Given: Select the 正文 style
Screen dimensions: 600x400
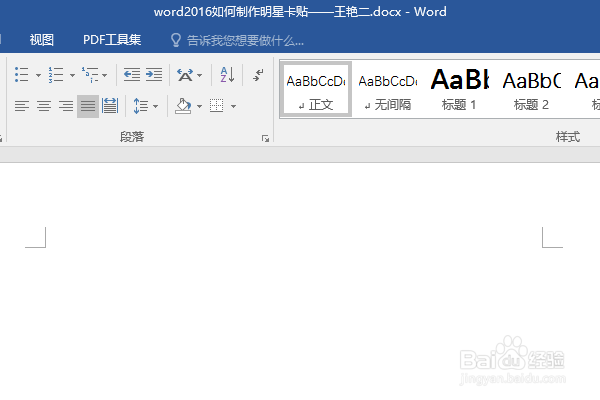Looking at the screenshot, I should (316, 89).
